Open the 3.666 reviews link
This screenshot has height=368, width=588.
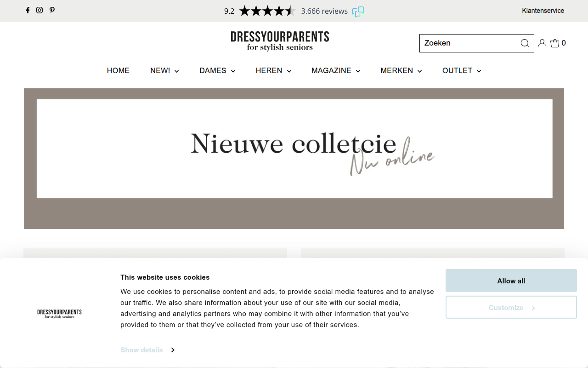pyautogui.click(x=324, y=11)
